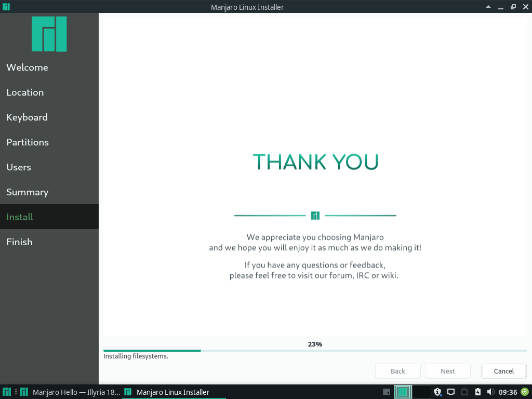Select the Location step in sidebar
Image resolution: width=532 pixels, height=399 pixels.
pyautogui.click(x=49, y=92)
